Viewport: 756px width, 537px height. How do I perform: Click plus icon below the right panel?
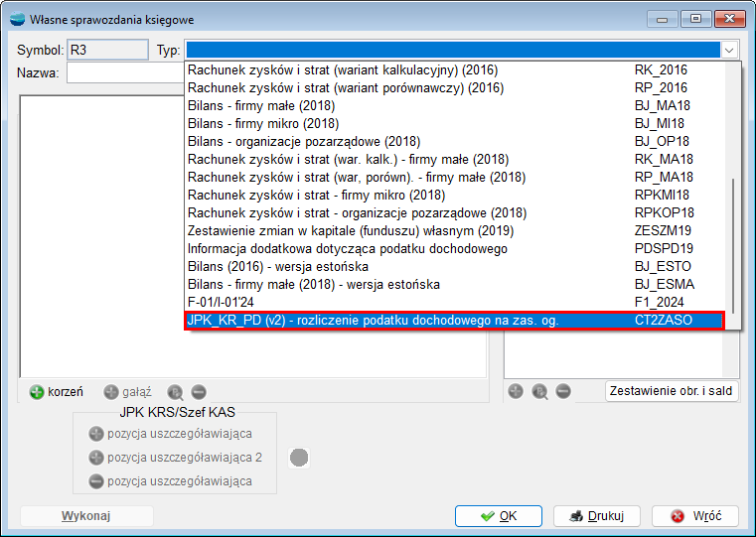516,391
